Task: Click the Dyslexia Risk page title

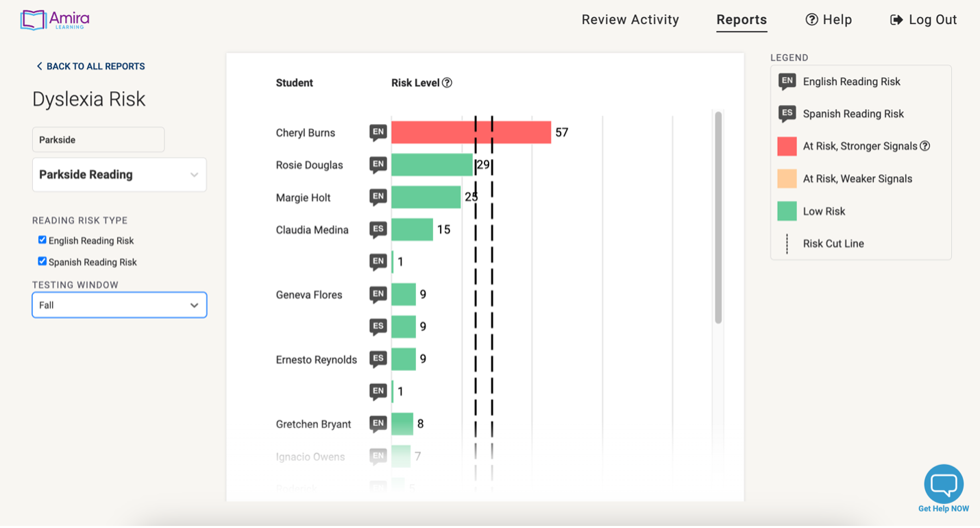Action: (89, 99)
